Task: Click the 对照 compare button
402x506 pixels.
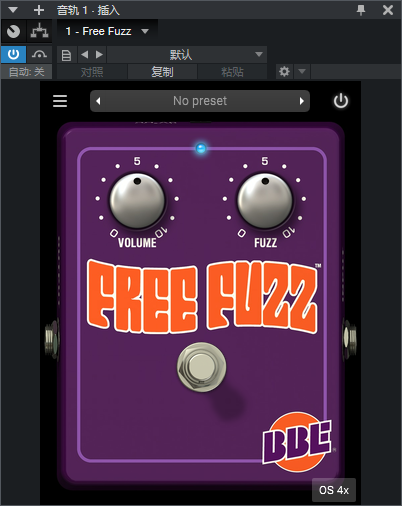Action: (92, 72)
